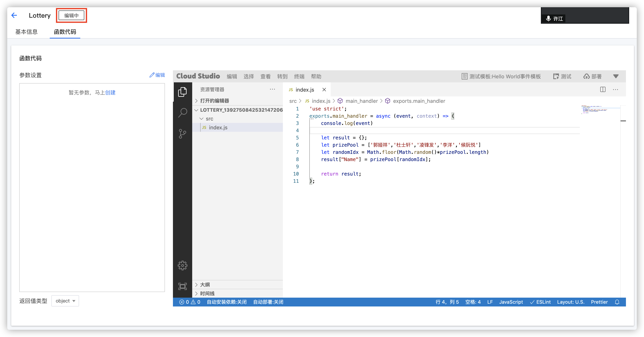Open editor more actions ellipsis
This screenshot has height=337, width=644.
[x=616, y=90]
